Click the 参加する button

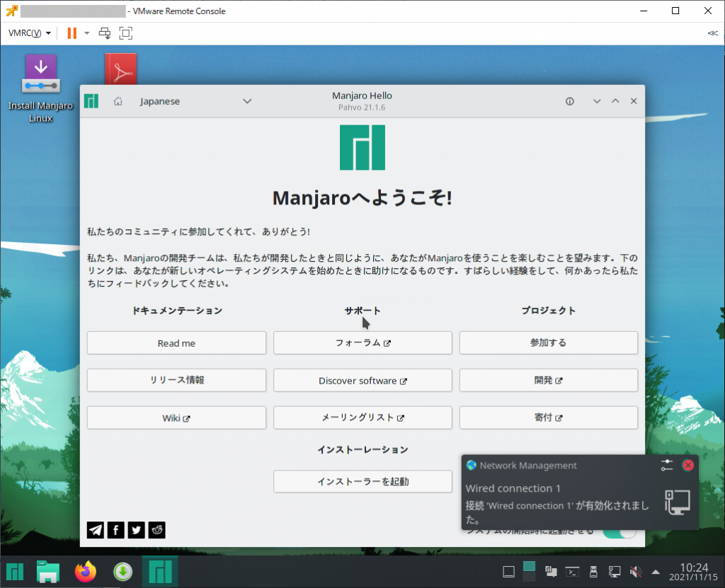[x=549, y=343]
